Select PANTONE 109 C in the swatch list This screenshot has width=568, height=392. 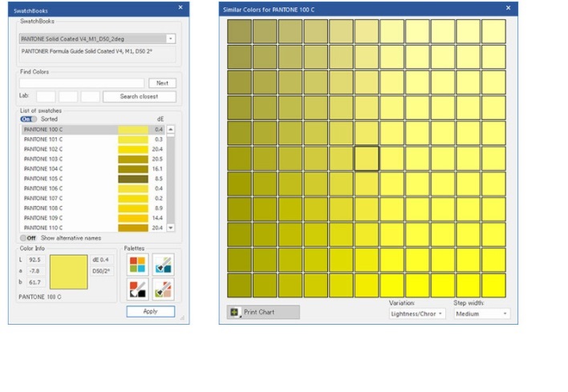coord(93,218)
